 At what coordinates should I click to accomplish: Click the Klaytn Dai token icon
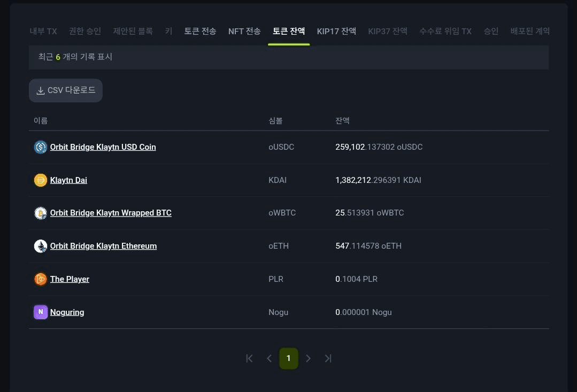41,180
